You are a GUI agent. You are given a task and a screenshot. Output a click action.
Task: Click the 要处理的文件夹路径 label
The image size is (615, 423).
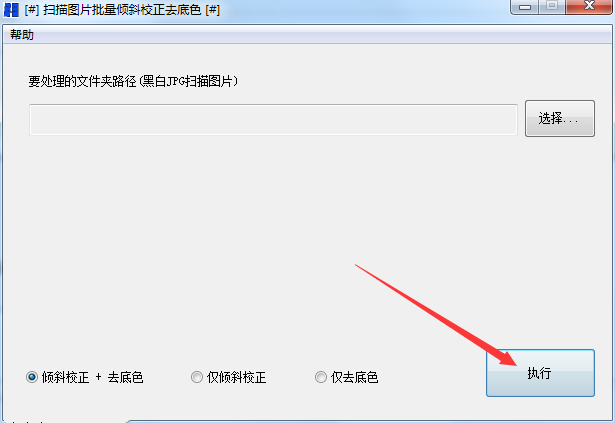click(82, 81)
